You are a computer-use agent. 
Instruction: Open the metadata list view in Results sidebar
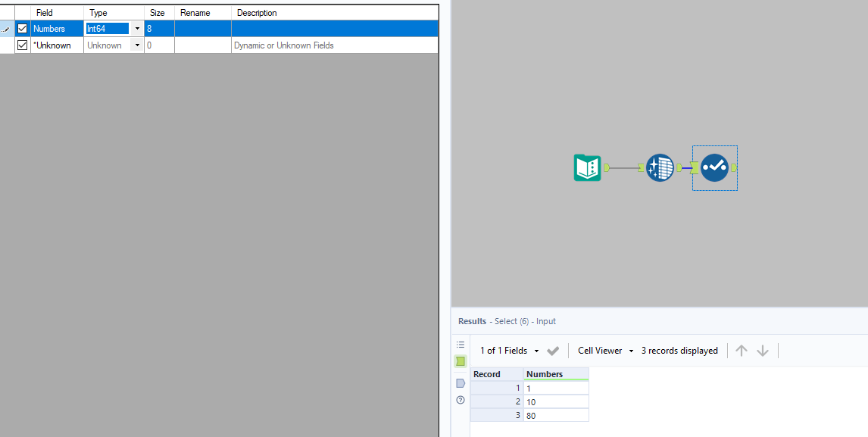[x=461, y=344]
